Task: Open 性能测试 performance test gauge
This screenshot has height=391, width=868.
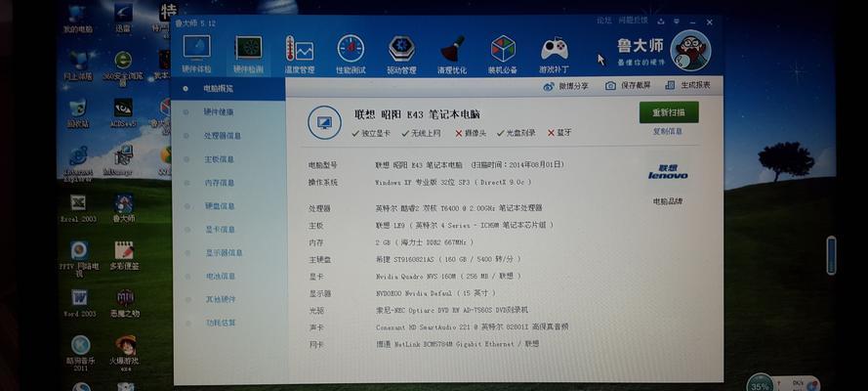Action: tap(351, 55)
